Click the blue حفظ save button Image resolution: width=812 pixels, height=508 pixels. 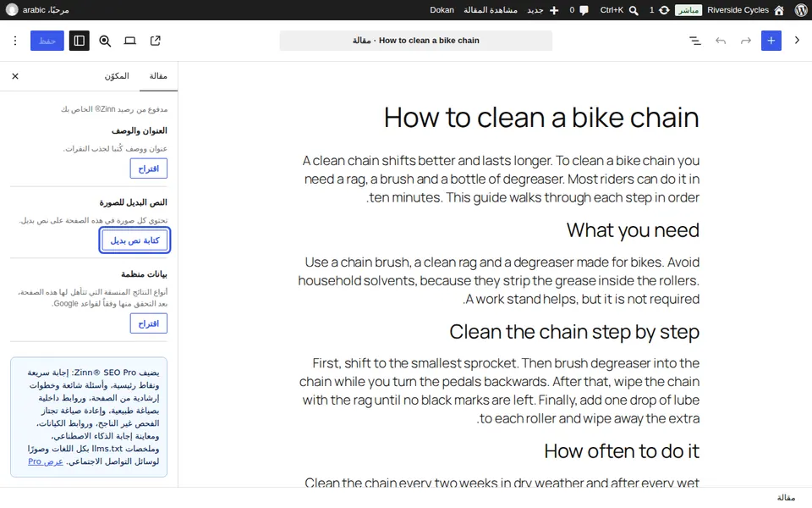coord(47,41)
